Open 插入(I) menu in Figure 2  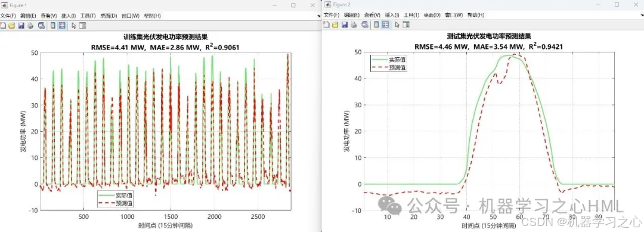pyautogui.click(x=392, y=15)
